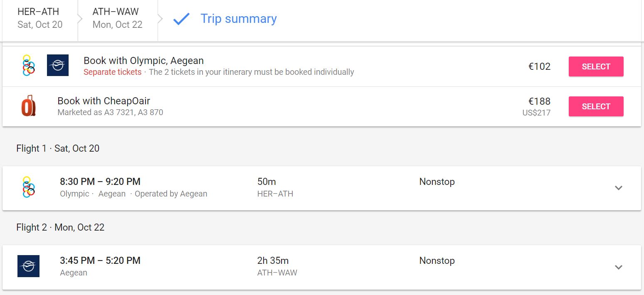Click the Aegean logo on Flight 2

coord(28,266)
